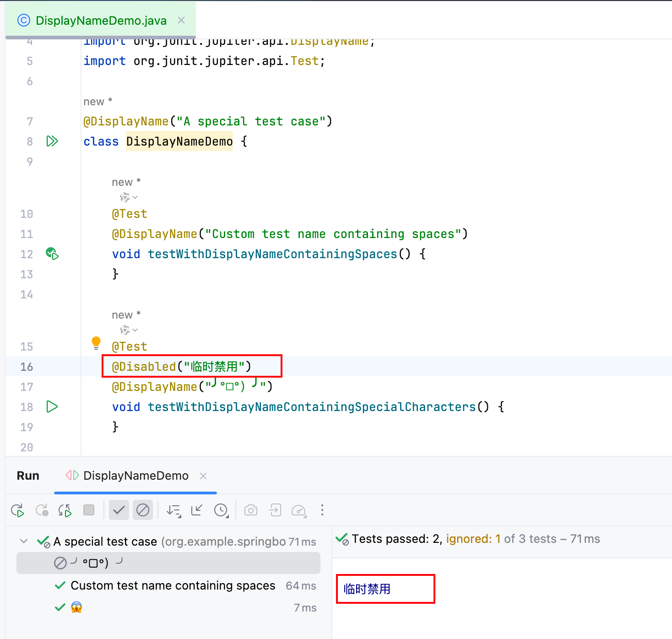Screen dimensions: 672x639
Task: Toggle Show Ignored tests filter
Action: tap(143, 510)
